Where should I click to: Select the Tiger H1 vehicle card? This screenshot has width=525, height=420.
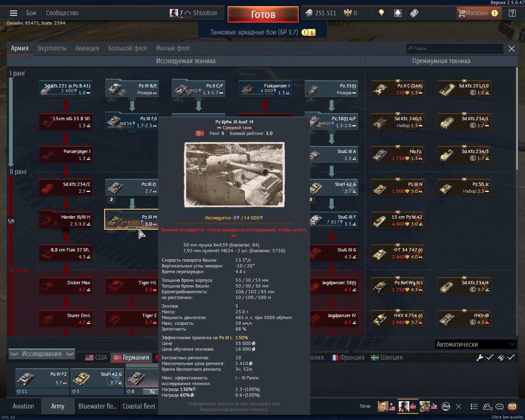(x=132, y=286)
